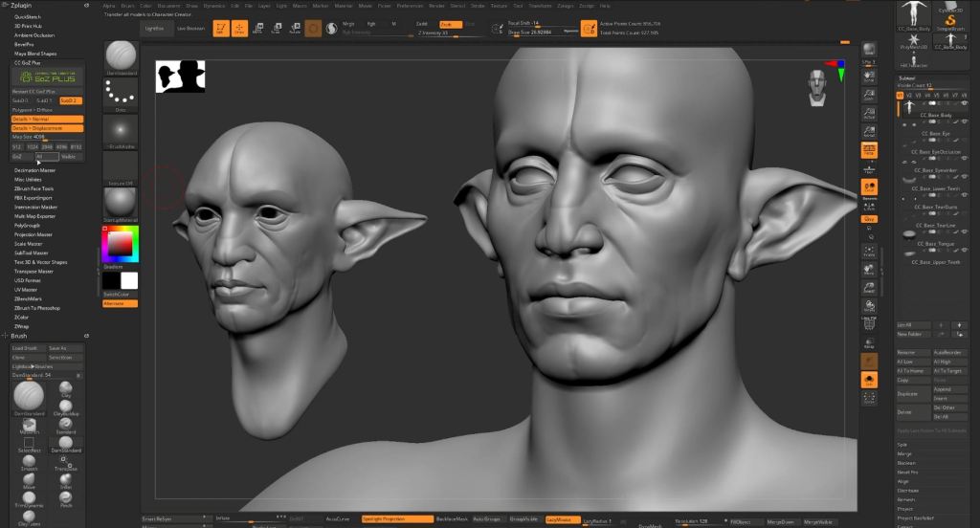
Task: Open the Preferences menu
Action: [410, 6]
